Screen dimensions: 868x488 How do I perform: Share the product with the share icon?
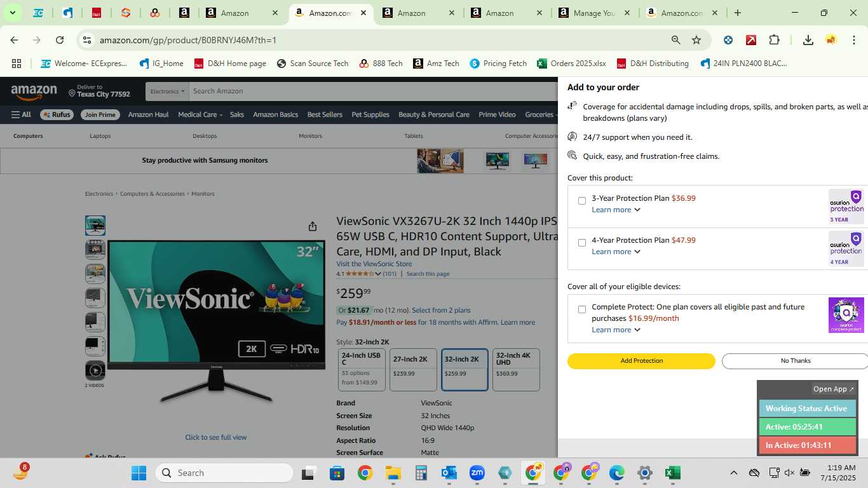point(313,226)
